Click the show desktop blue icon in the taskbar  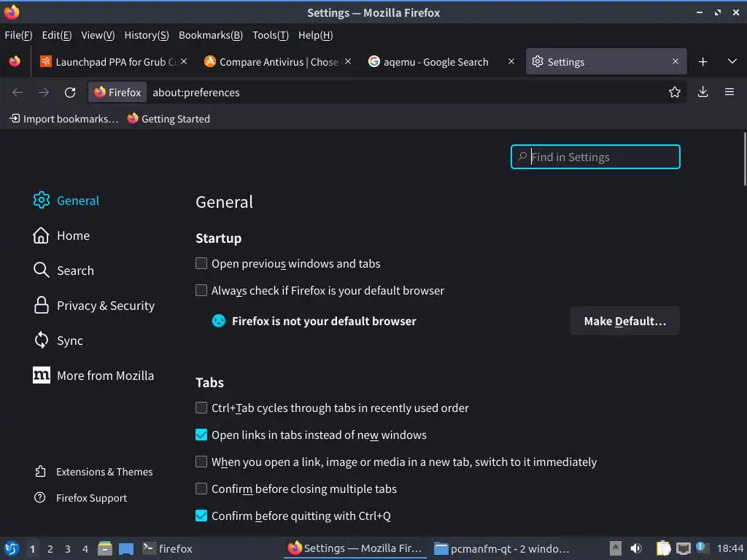[x=126, y=549]
